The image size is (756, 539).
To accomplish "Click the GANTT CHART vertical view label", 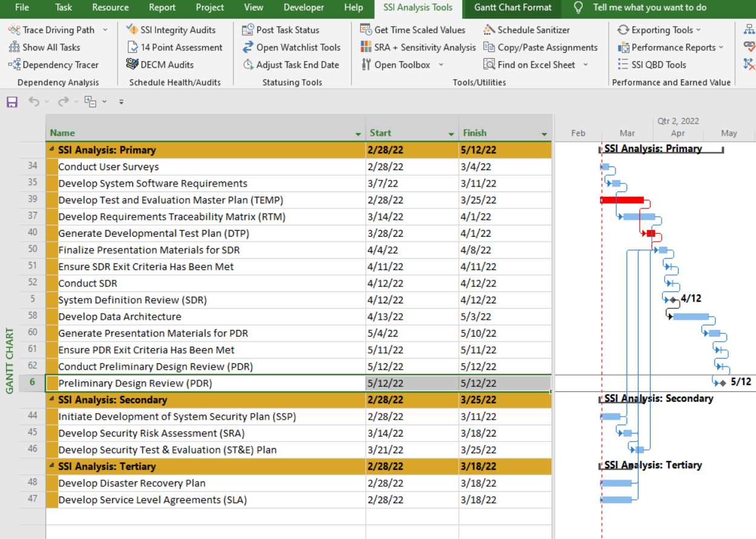I will click(x=10, y=361).
